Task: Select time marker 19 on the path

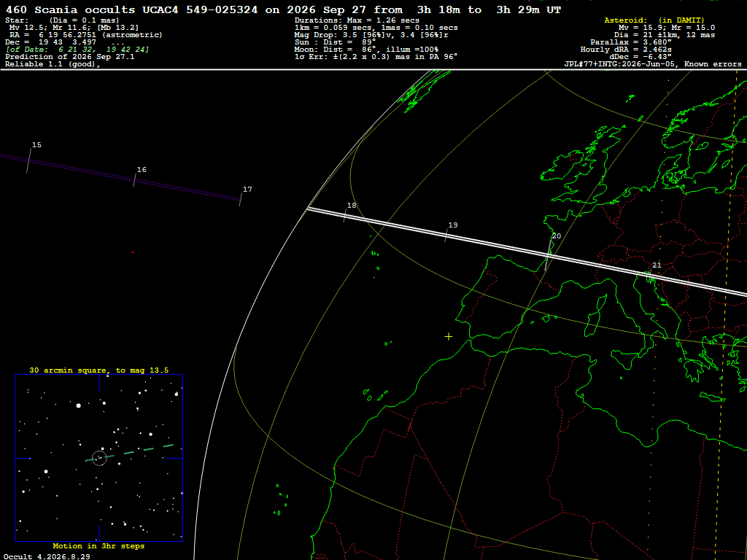Action: tap(452, 225)
